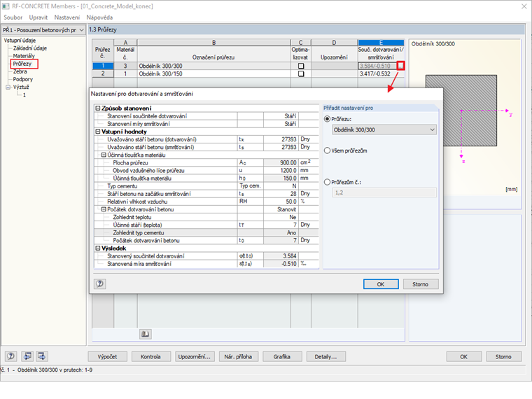Cancel the dialog with Storno
Image resolution: width=532 pixels, height=399 pixels.
point(421,284)
